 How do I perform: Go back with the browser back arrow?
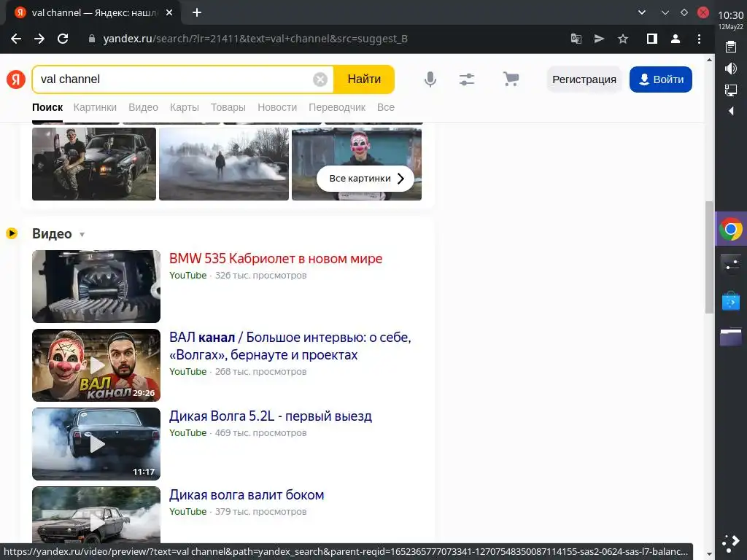(16, 39)
